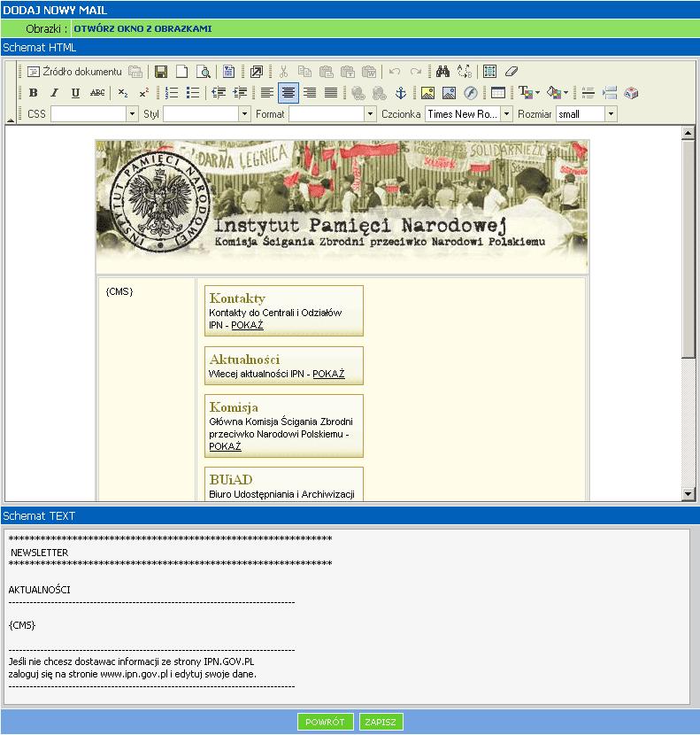Click the Select All icon

tap(489, 72)
